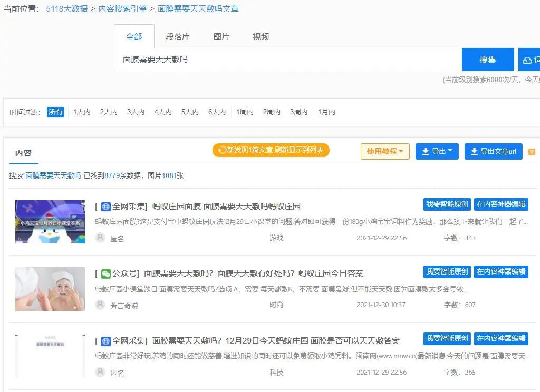Click the orange help question mark icon
This screenshot has height=392, width=540.
[532, 151]
